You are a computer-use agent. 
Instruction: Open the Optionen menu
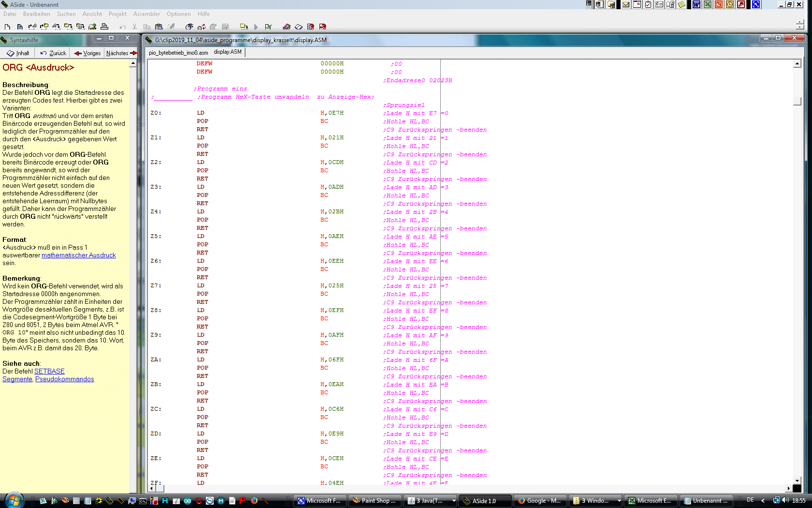pos(179,14)
